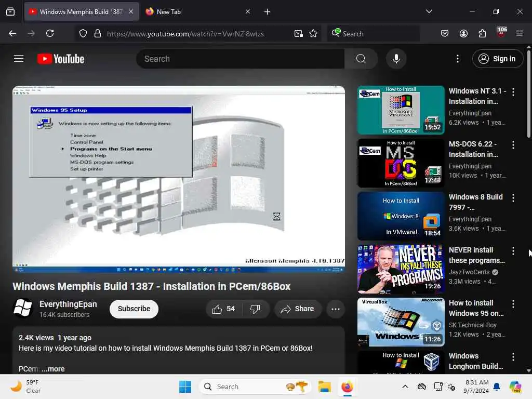Viewport: 532px width, 399px height.
Task: Click Sign in button on YouTube
Action: pos(497,59)
